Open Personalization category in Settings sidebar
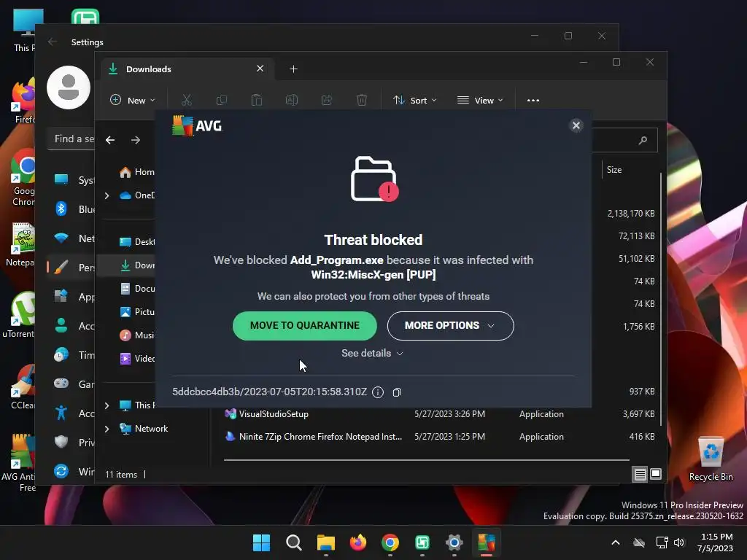The height and width of the screenshot is (560, 747). [x=72, y=268]
